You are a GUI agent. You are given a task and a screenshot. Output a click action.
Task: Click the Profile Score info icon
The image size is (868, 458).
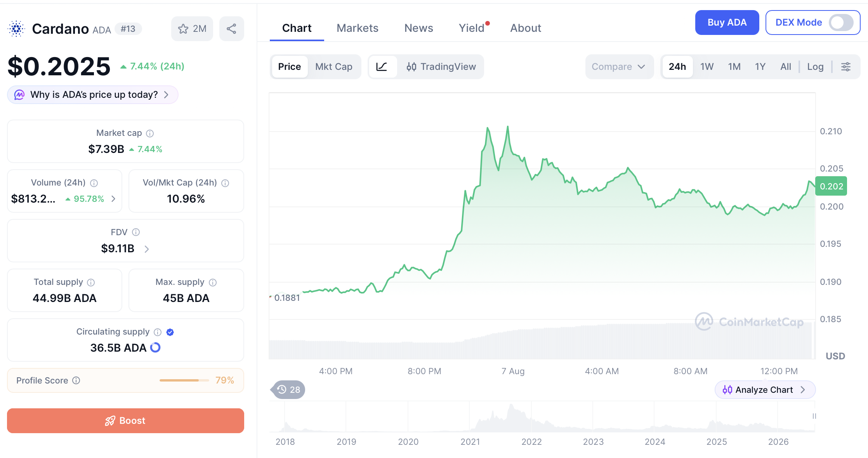76,380
